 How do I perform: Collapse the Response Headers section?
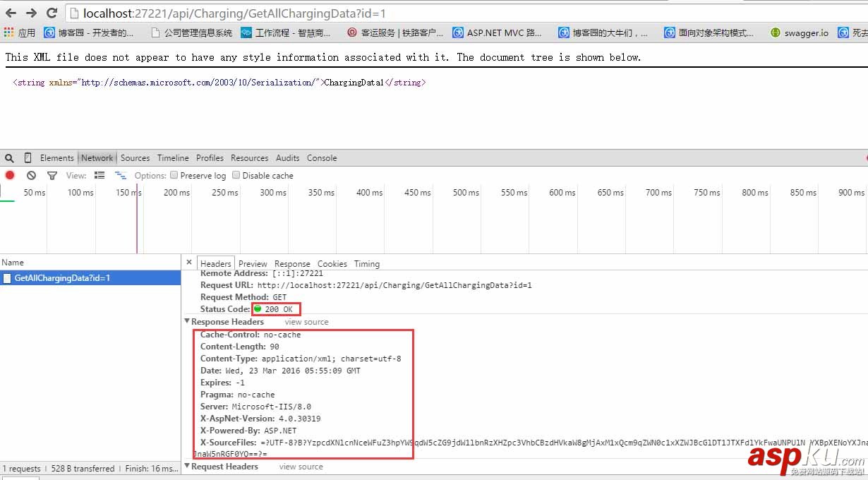point(187,322)
